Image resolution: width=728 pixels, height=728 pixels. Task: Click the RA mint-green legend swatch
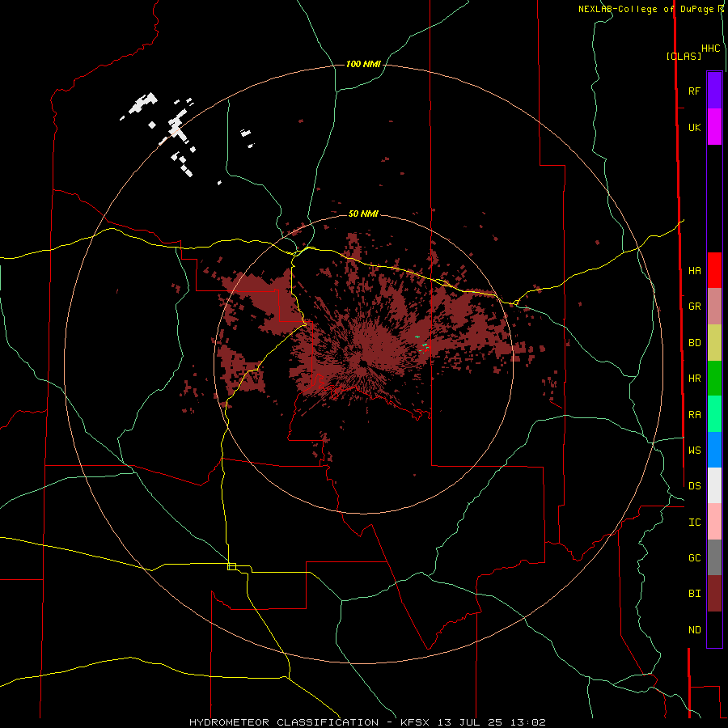(714, 414)
